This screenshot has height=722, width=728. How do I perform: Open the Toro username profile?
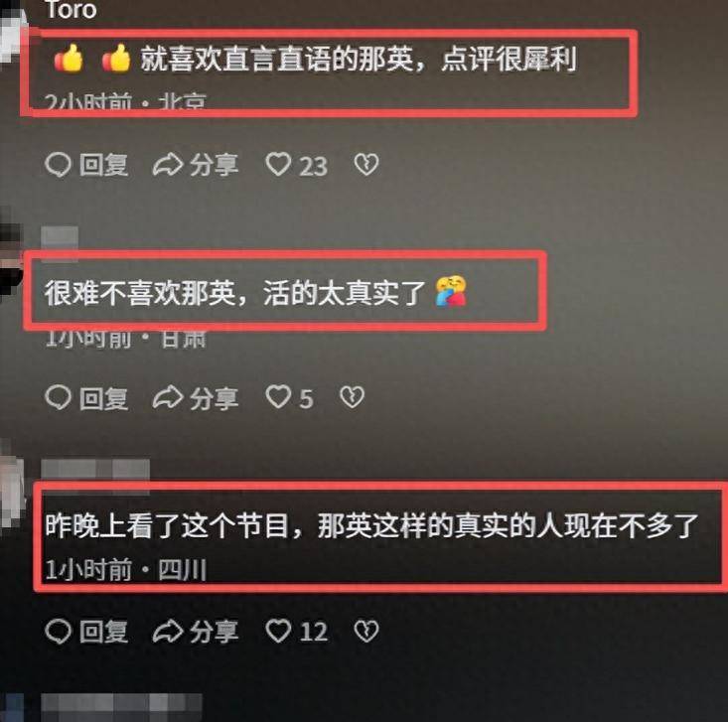coord(72,9)
